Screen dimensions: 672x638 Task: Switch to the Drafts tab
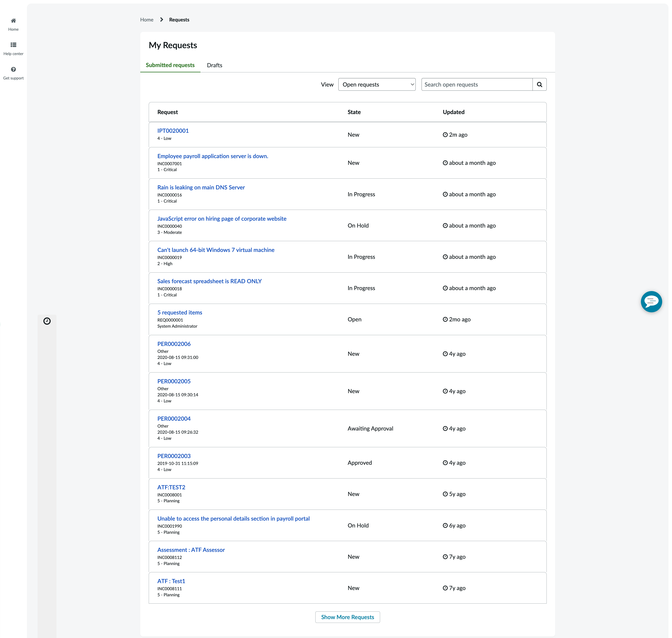pyautogui.click(x=214, y=65)
